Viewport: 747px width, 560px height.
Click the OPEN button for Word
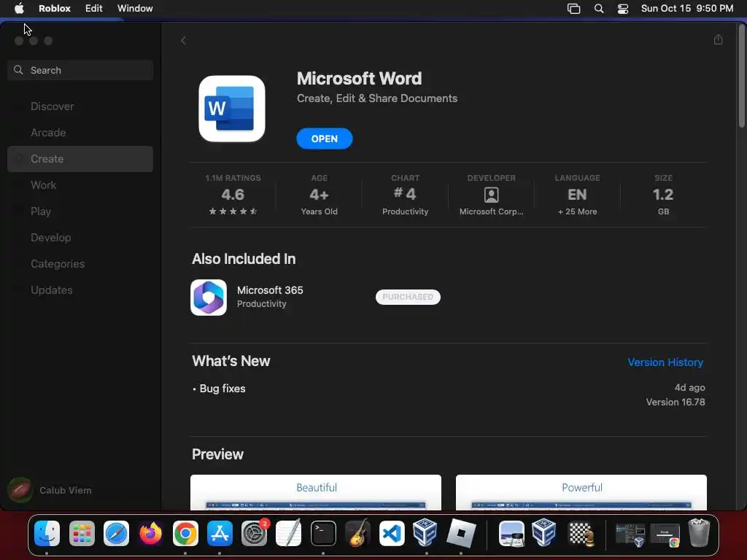325,139
